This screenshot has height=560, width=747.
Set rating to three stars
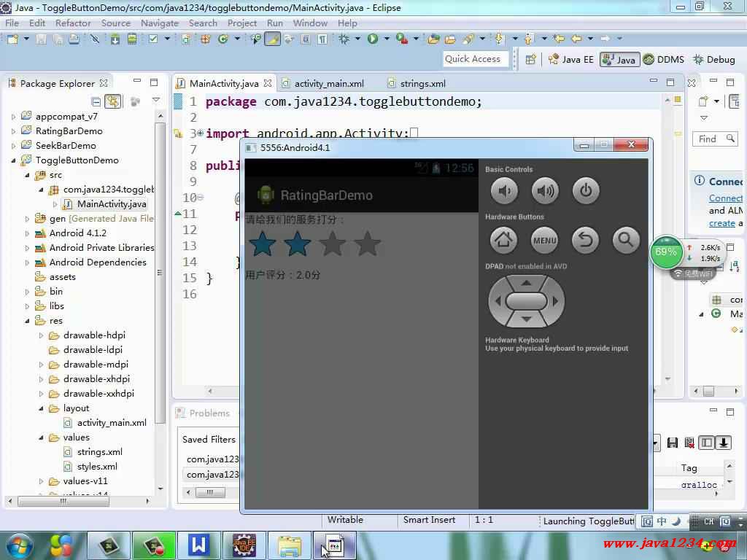pos(333,244)
